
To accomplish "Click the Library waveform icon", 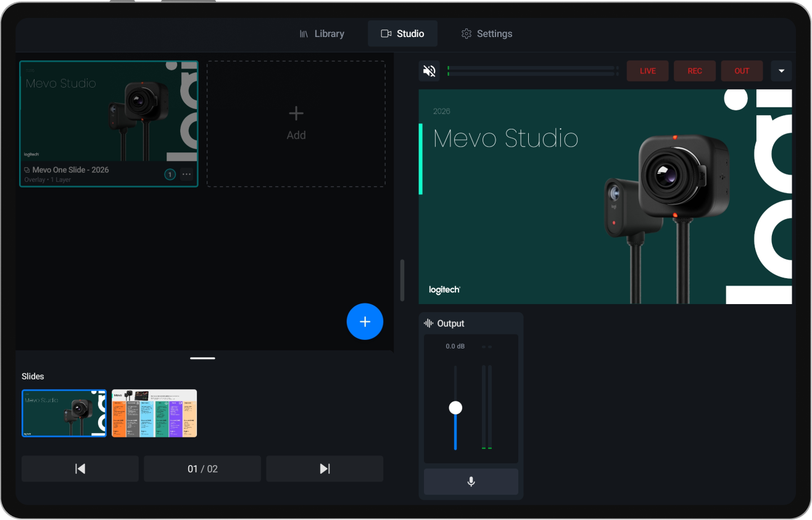I will click(304, 33).
